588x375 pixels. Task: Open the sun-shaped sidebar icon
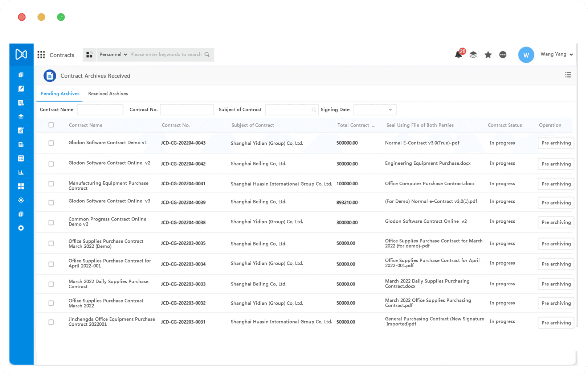click(x=21, y=200)
